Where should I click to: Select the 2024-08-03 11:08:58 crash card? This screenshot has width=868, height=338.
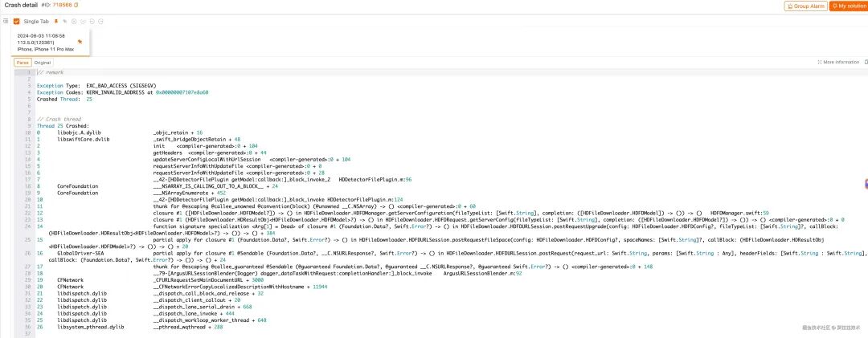coord(51,43)
